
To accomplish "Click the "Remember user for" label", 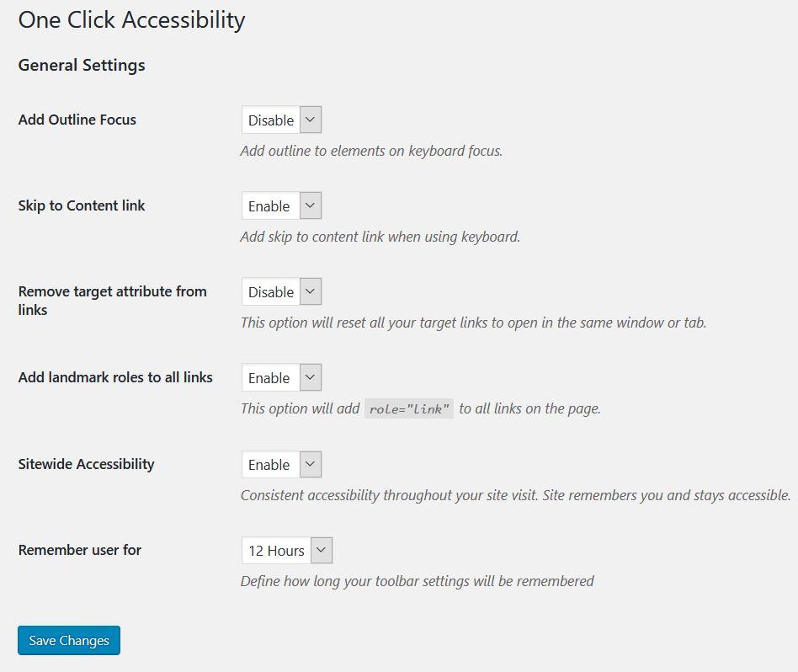I will tap(79, 550).
